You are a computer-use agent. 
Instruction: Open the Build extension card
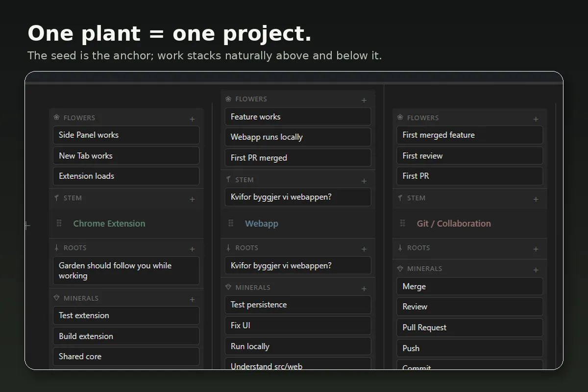pos(126,336)
